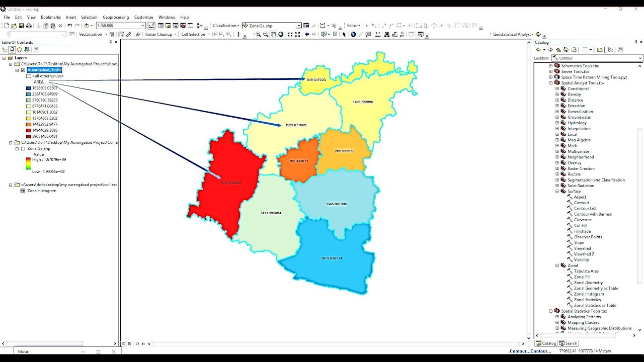Activate the Pan hand tool
This screenshot has height=362, width=644.
pyautogui.click(x=273, y=34)
